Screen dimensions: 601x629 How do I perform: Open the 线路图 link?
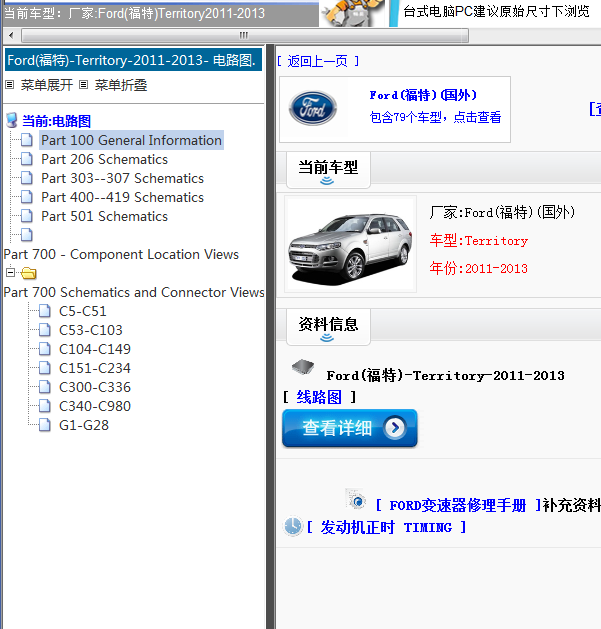[x=319, y=397]
